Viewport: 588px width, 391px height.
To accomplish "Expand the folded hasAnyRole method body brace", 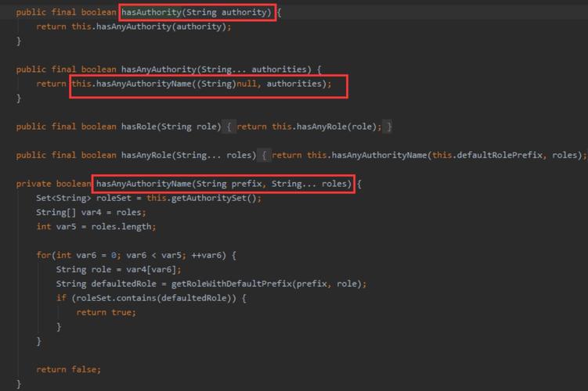I will click(x=264, y=155).
